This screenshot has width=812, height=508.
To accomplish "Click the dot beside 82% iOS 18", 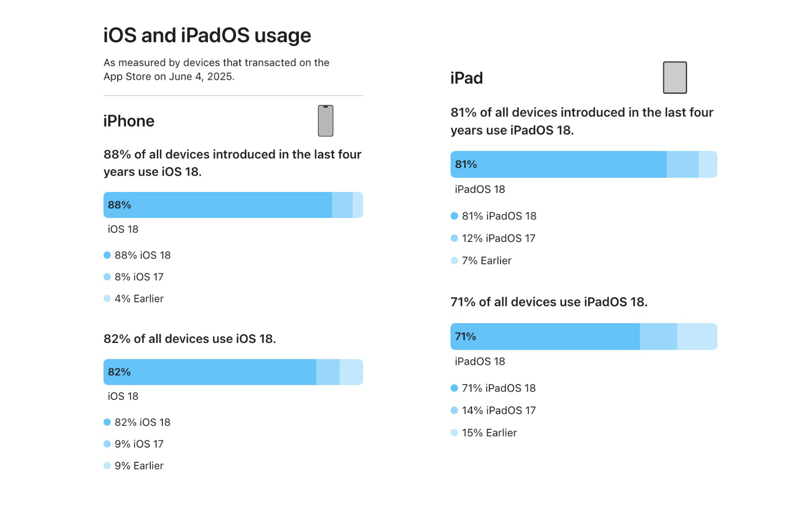I will (x=107, y=422).
